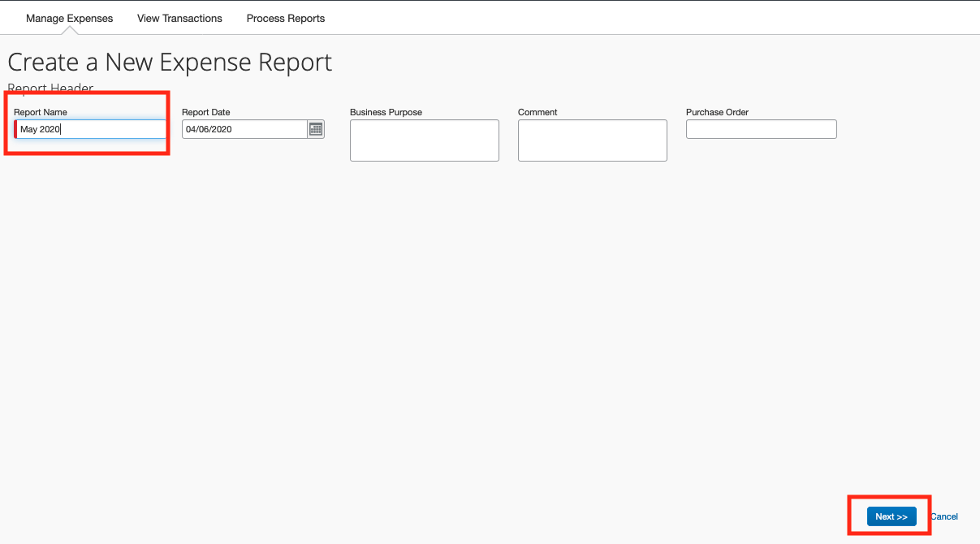Click the 'Comment' label
Image resolution: width=980 pixels, height=544 pixels.
pyautogui.click(x=537, y=112)
